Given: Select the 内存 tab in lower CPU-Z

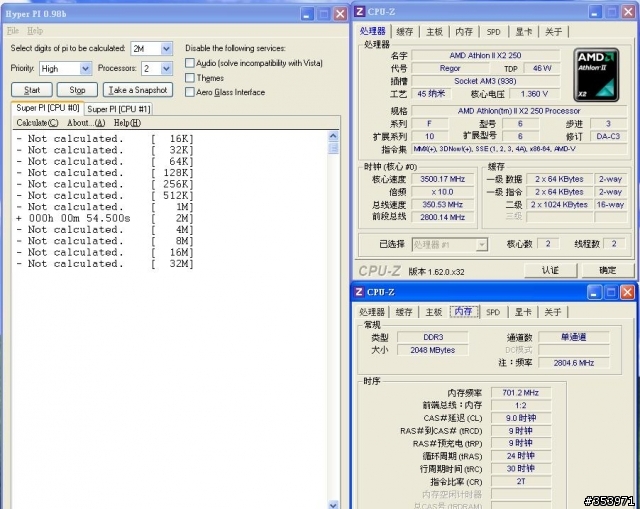Looking at the screenshot, I should click(x=463, y=311).
